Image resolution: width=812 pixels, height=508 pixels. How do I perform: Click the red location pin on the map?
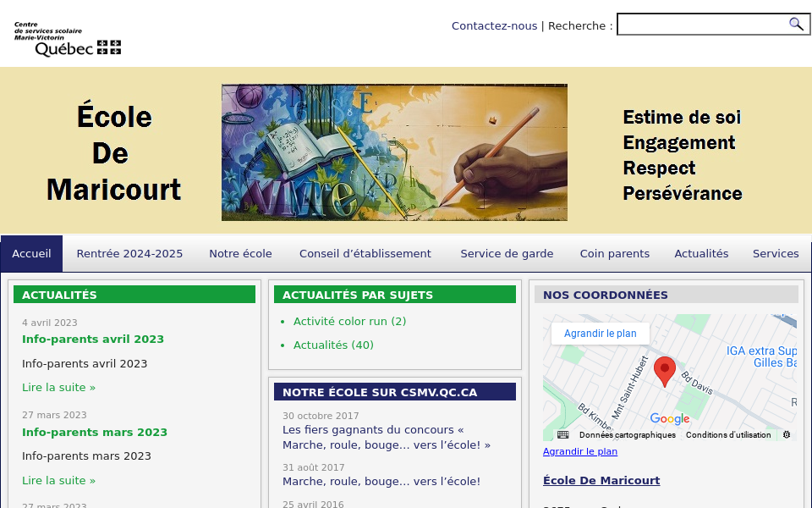pyautogui.click(x=665, y=371)
